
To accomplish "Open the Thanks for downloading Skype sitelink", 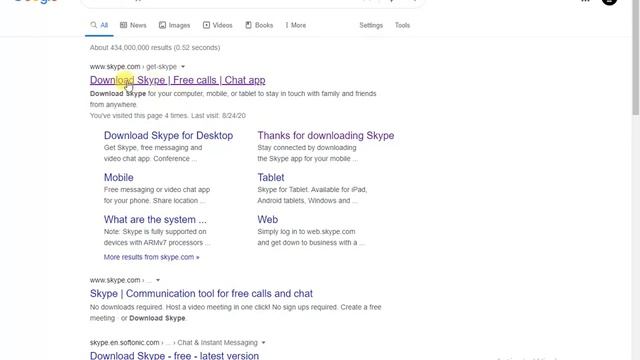I will tap(326, 136).
